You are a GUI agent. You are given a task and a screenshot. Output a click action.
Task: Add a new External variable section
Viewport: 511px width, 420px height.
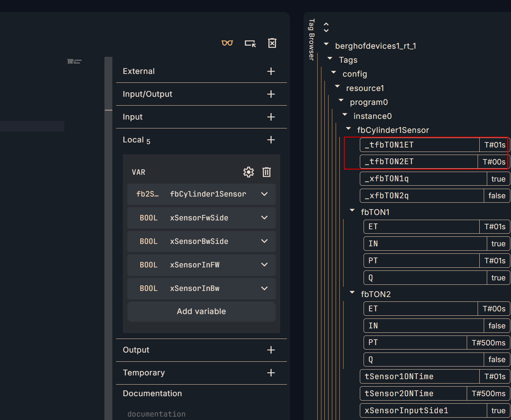pyautogui.click(x=271, y=71)
